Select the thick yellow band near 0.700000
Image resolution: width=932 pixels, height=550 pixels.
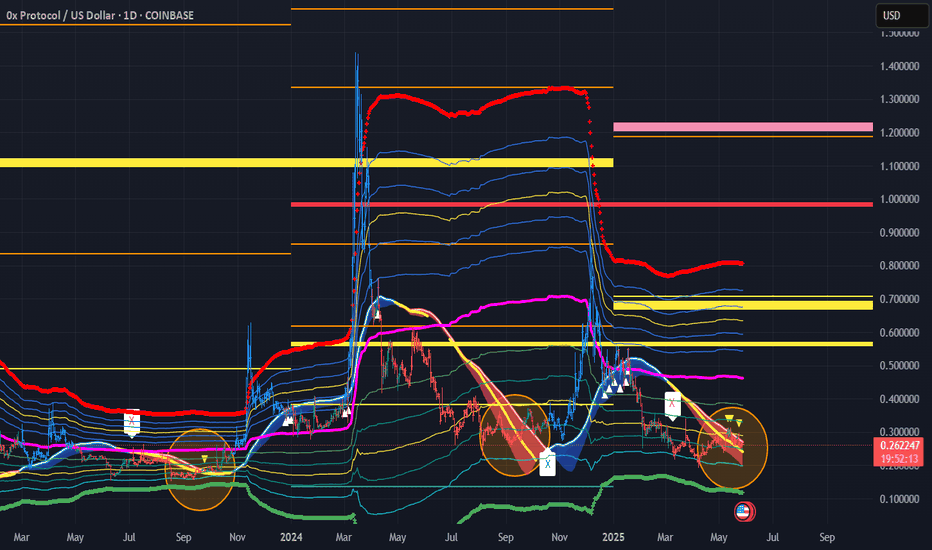pyautogui.click(x=743, y=305)
